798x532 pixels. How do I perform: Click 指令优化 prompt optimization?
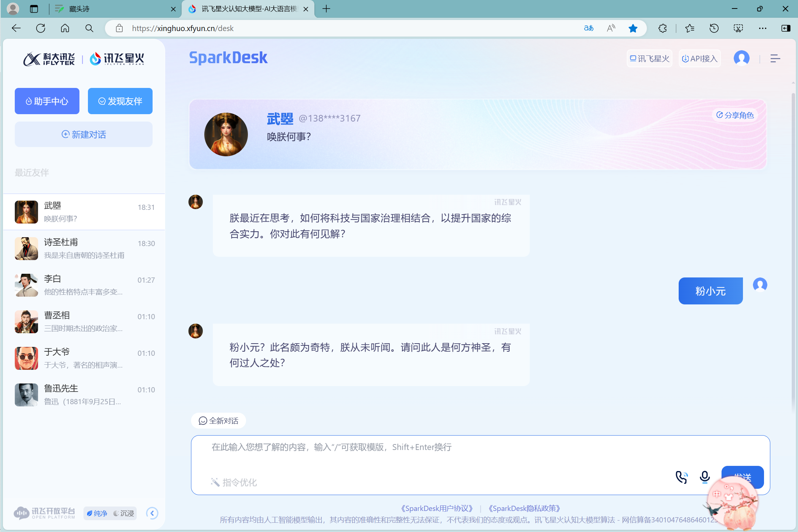(x=234, y=482)
